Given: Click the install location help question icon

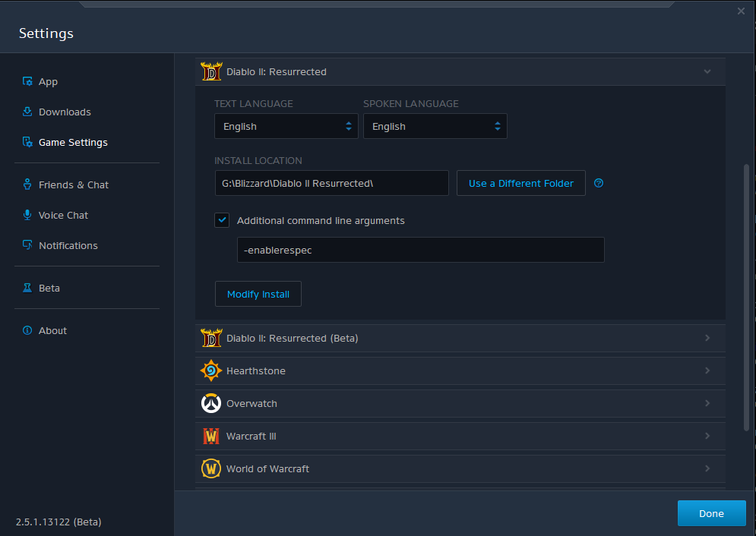Looking at the screenshot, I should tap(598, 183).
